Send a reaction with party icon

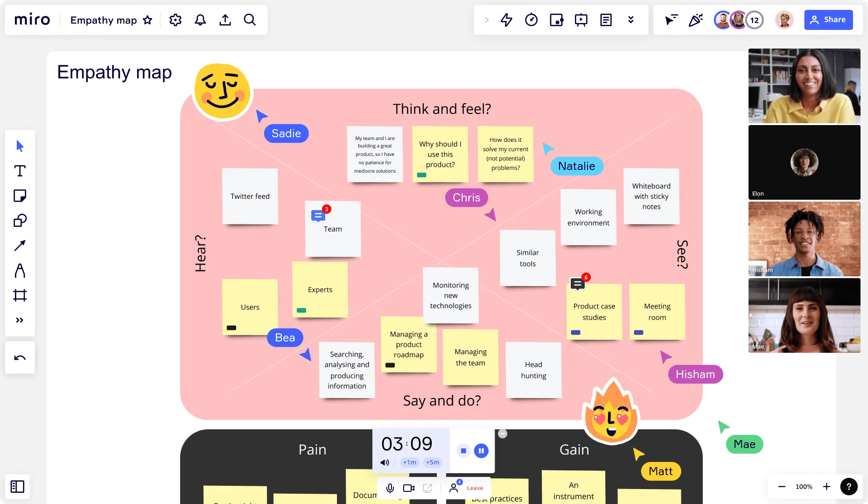[695, 20]
